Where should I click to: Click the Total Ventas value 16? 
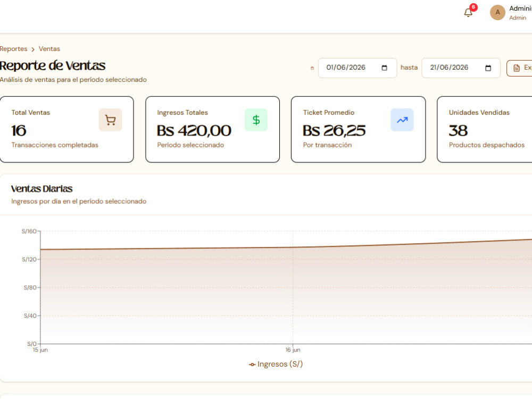[19, 131]
